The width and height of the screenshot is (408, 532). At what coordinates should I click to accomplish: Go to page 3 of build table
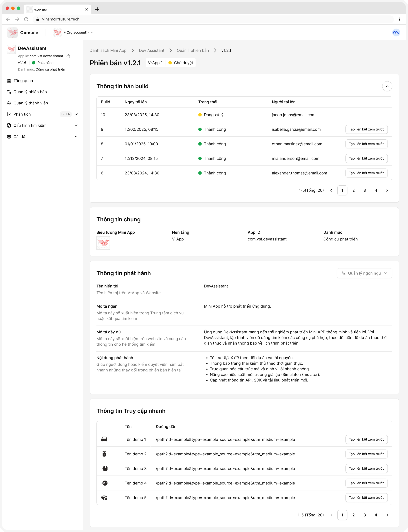coord(365,190)
